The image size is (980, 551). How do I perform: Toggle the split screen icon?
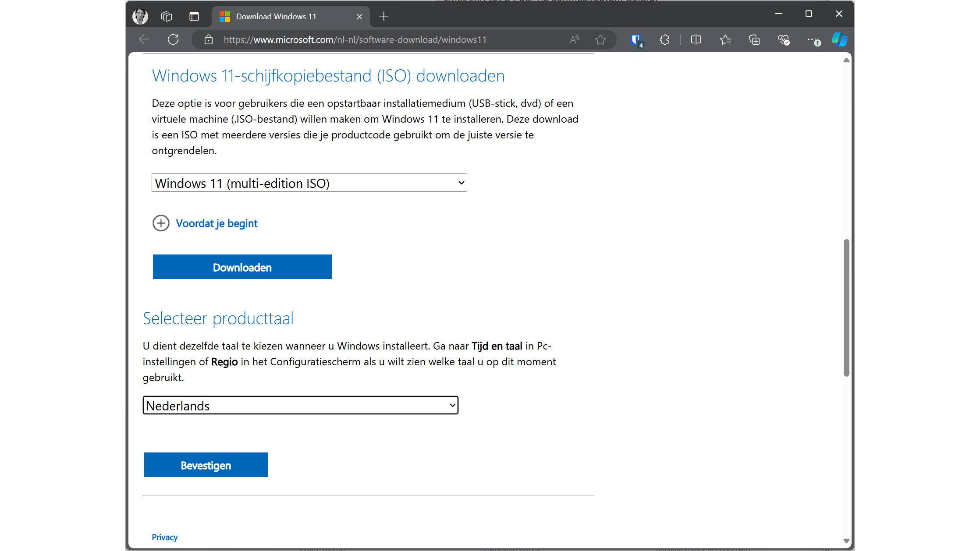pyautogui.click(x=696, y=40)
